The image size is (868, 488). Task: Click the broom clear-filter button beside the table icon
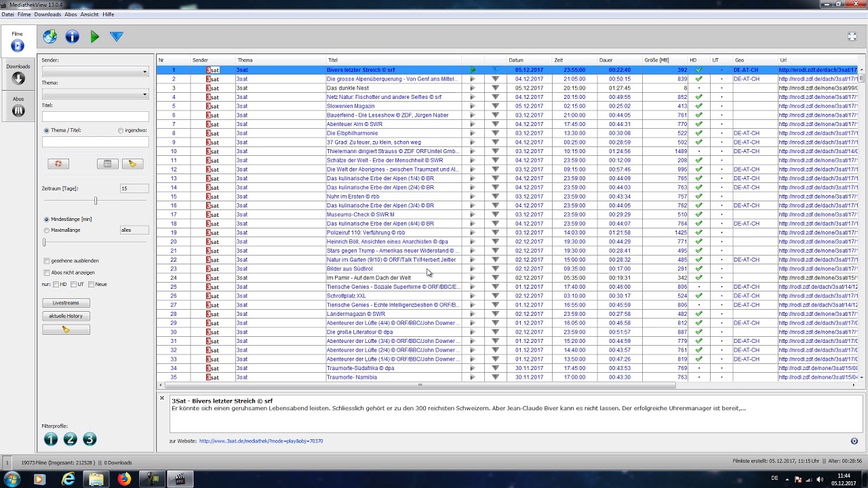click(132, 164)
